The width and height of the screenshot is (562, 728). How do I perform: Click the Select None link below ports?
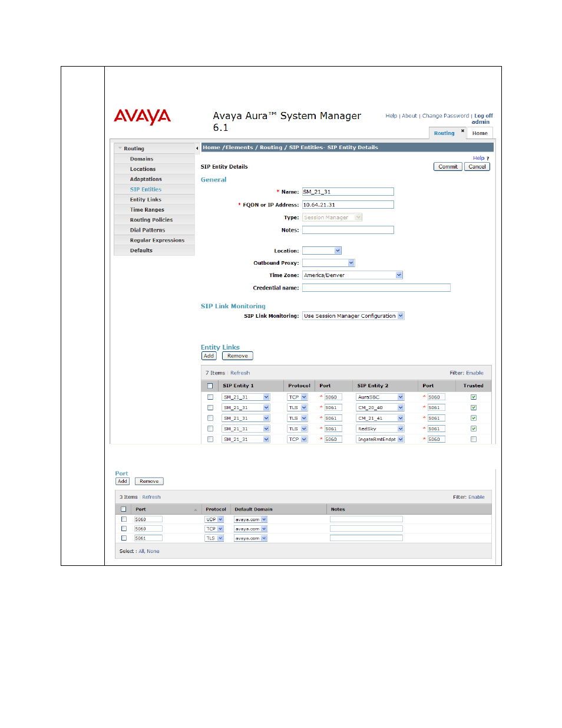(x=153, y=552)
